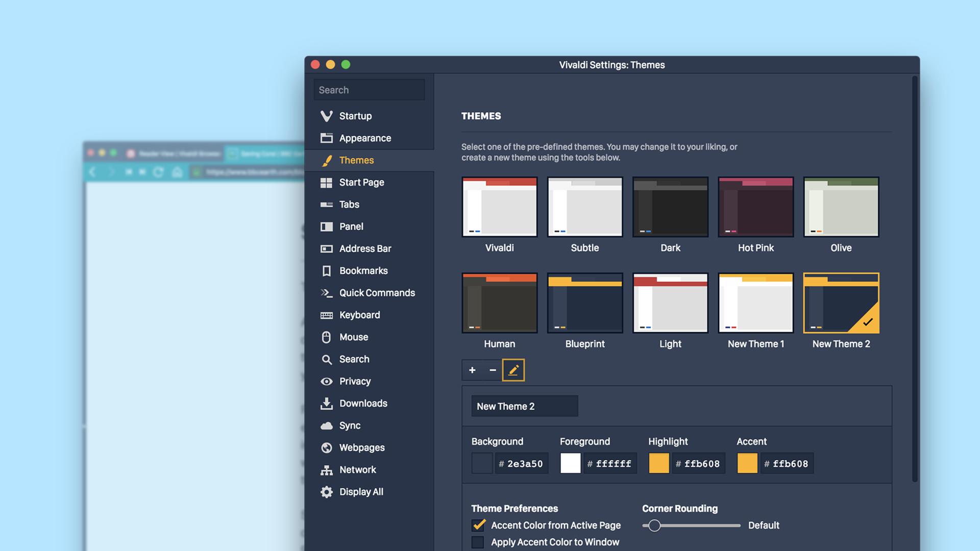The height and width of the screenshot is (551, 980).
Task: Click the settings window vertical scrollbar
Action: [x=915, y=279]
